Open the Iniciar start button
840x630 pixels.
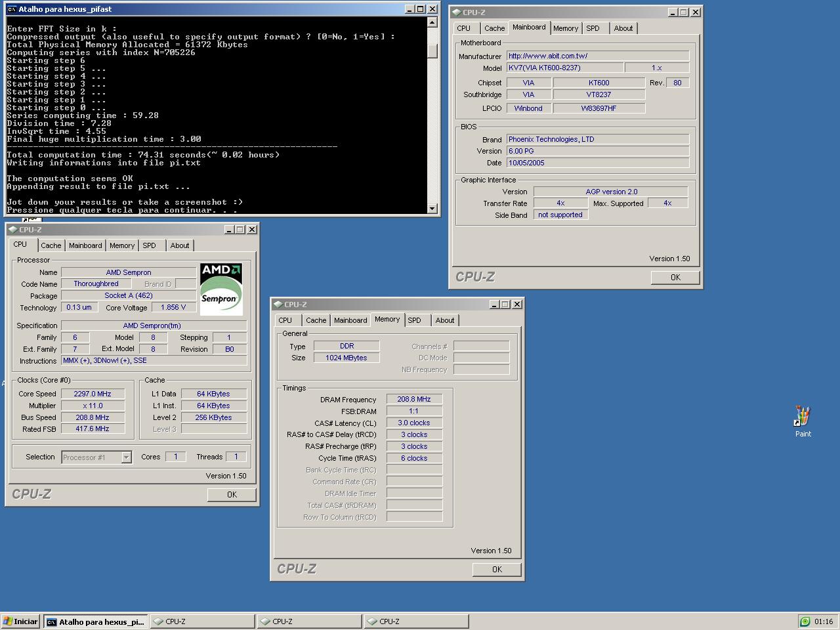(x=21, y=621)
